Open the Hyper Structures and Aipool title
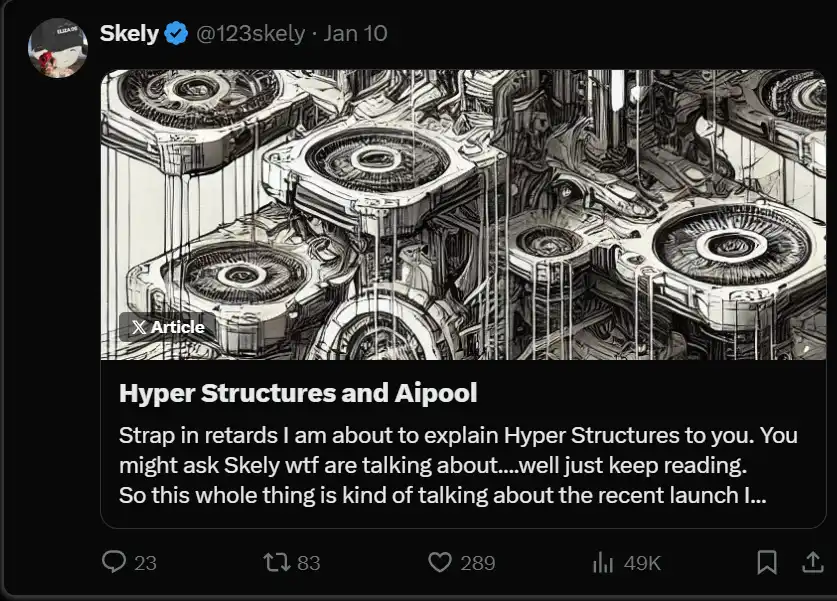 click(x=298, y=393)
